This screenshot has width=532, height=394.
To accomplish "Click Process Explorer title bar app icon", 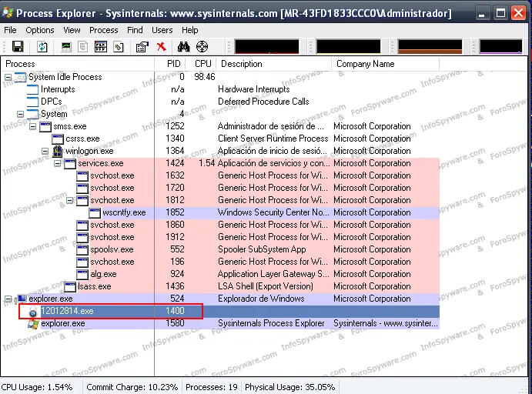I will click(x=8, y=13).
